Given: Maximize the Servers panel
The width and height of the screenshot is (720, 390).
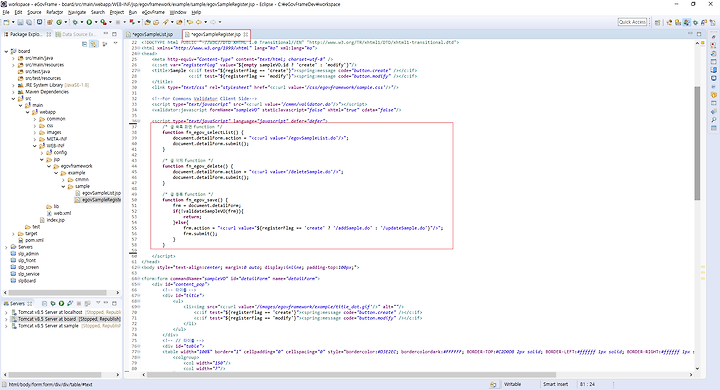Looking at the screenshot, I should pos(114,303).
